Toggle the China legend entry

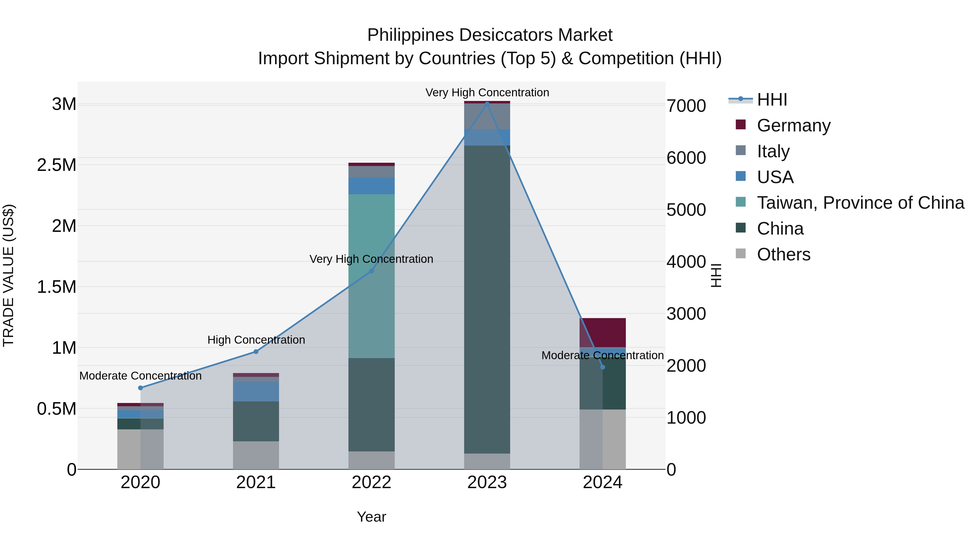click(x=769, y=229)
